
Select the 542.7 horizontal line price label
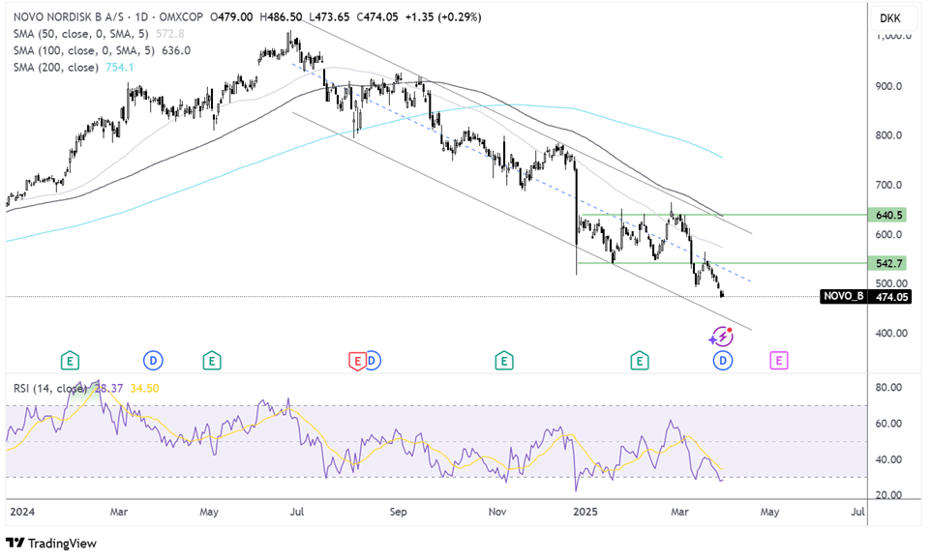[x=887, y=263]
